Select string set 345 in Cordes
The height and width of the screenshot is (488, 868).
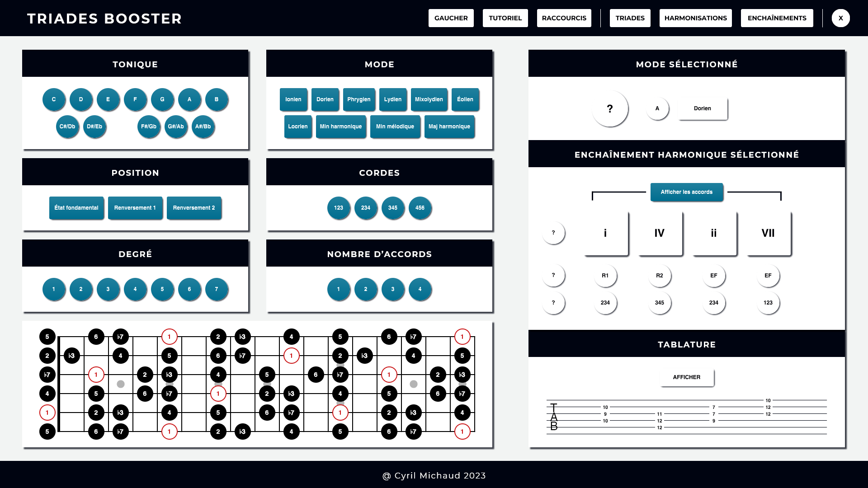[x=392, y=208]
